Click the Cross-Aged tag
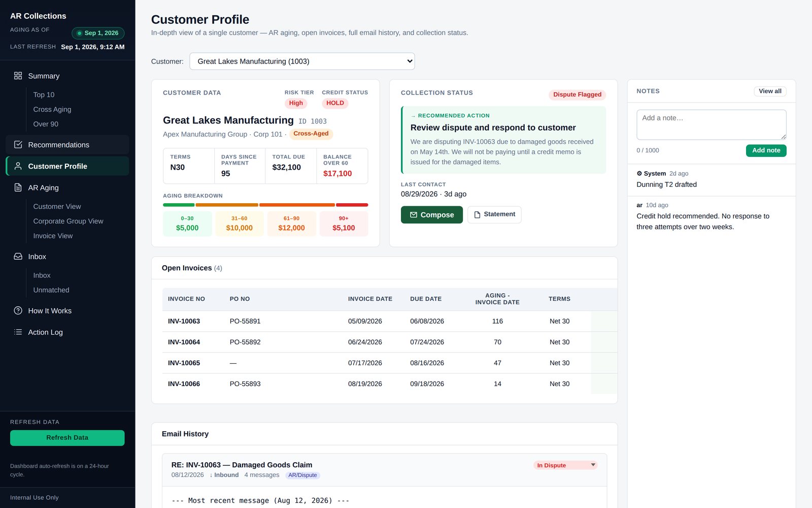This screenshot has height=508, width=812. coord(311,134)
